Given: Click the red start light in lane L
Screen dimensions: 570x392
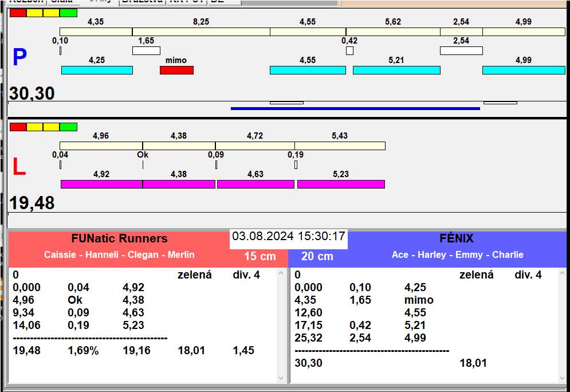Looking at the screenshot, I should (x=18, y=127).
